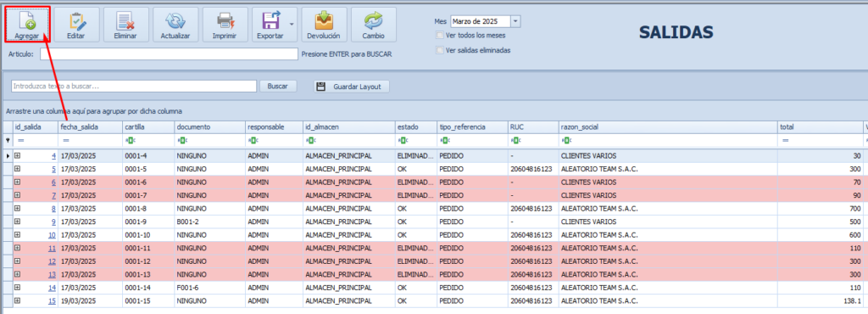Click the Cambio exchange icon
Screen dimensions: 868x314
click(x=373, y=21)
